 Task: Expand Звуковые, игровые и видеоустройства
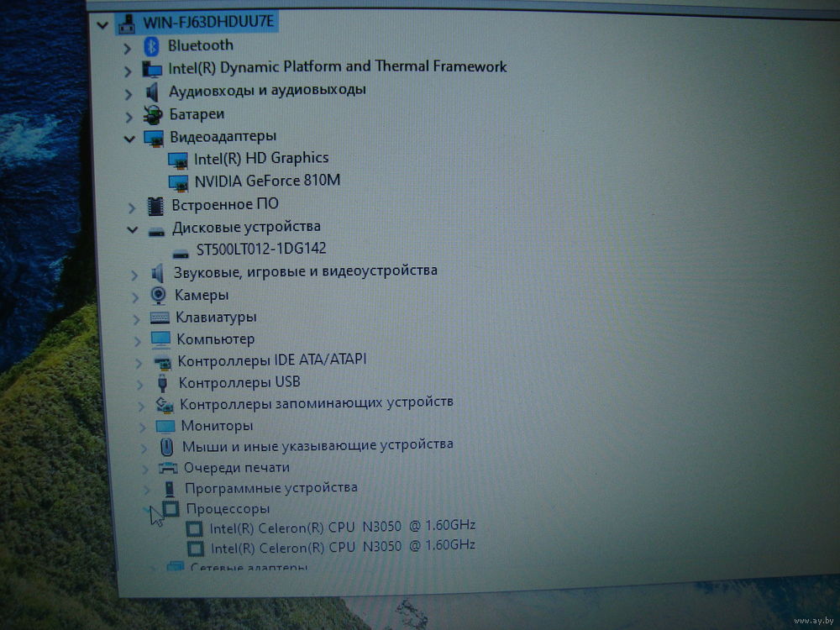coord(134,276)
